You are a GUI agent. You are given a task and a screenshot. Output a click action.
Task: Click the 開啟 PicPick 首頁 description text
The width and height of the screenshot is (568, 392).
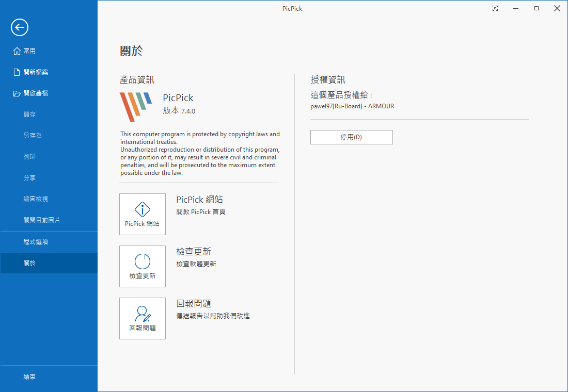tap(201, 212)
